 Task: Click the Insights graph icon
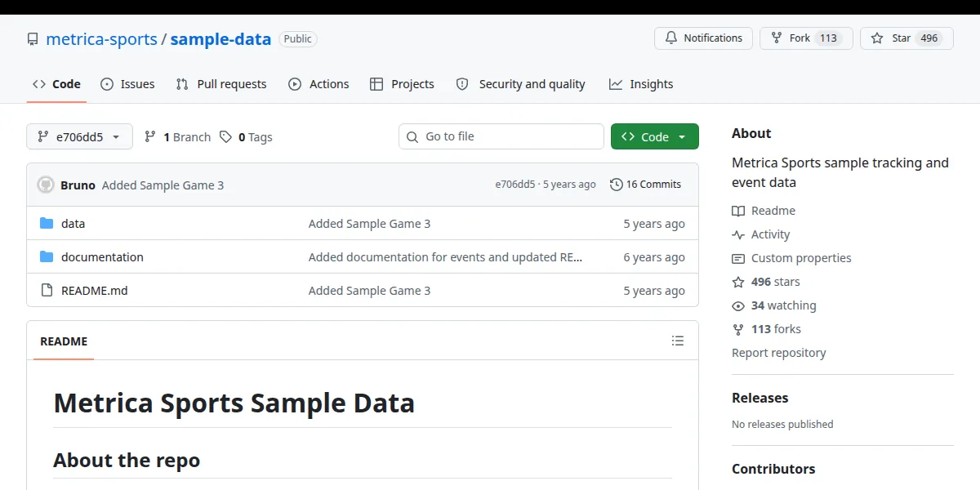click(616, 84)
